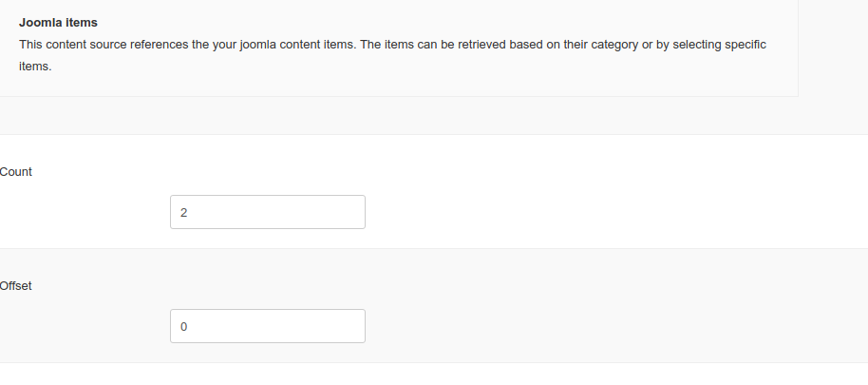The height and width of the screenshot is (385, 868).
Task: Place cursor after value 2 in Count
Action: (189, 212)
